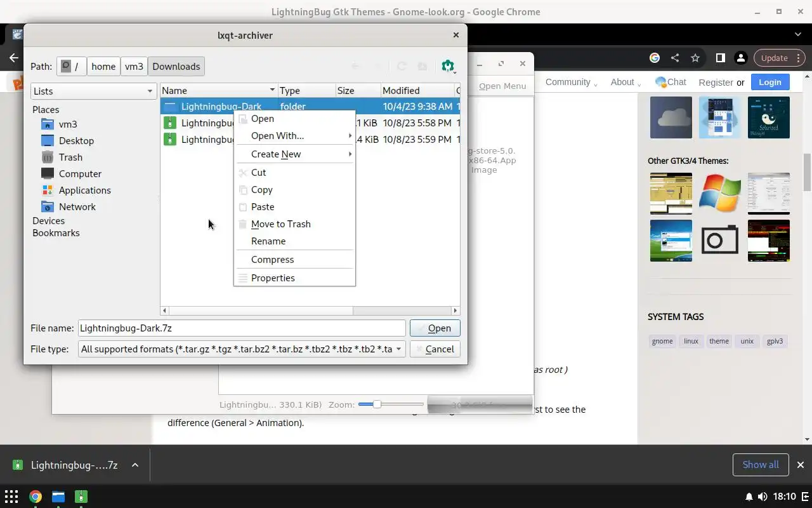This screenshot has width=812, height=508.
Task: Click the File name input field
Action: [x=242, y=328]
